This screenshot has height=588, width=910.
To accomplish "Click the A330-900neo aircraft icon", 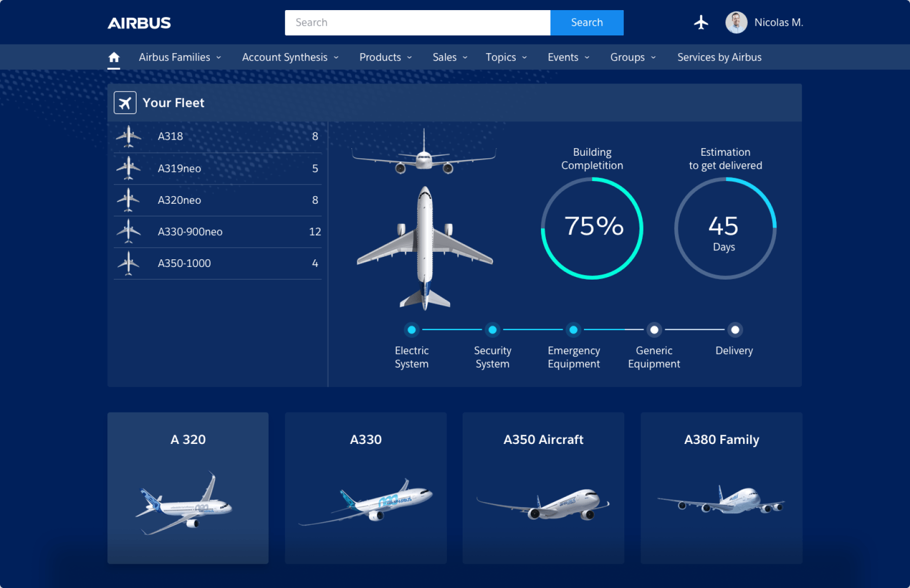I will tap(128, 232).
